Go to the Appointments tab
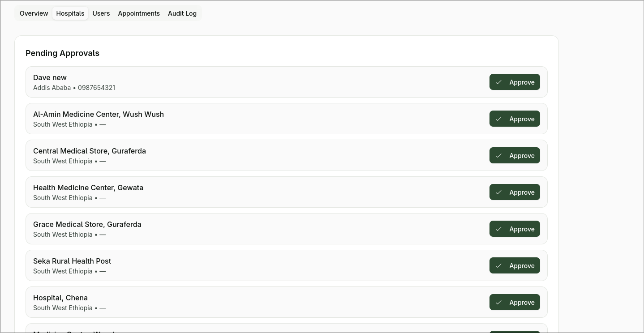Image resolution: width=644 pixels, height=333 pixels. tap(139, 13)
